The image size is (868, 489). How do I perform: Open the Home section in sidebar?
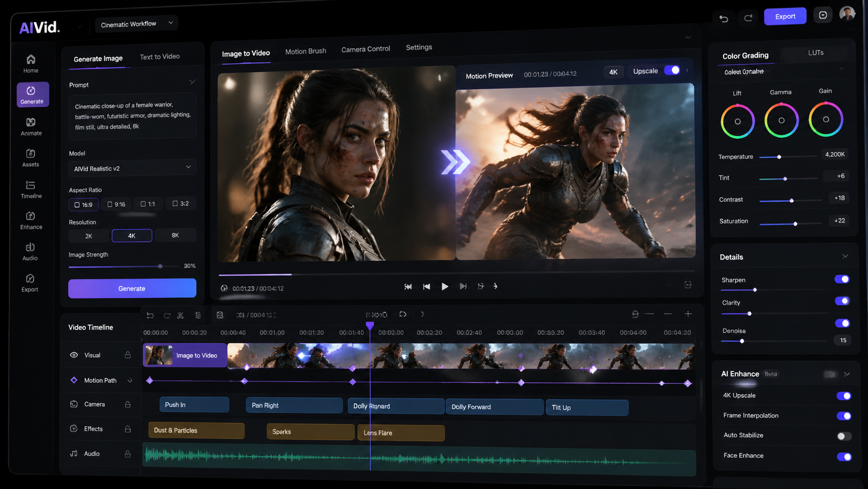31,63
